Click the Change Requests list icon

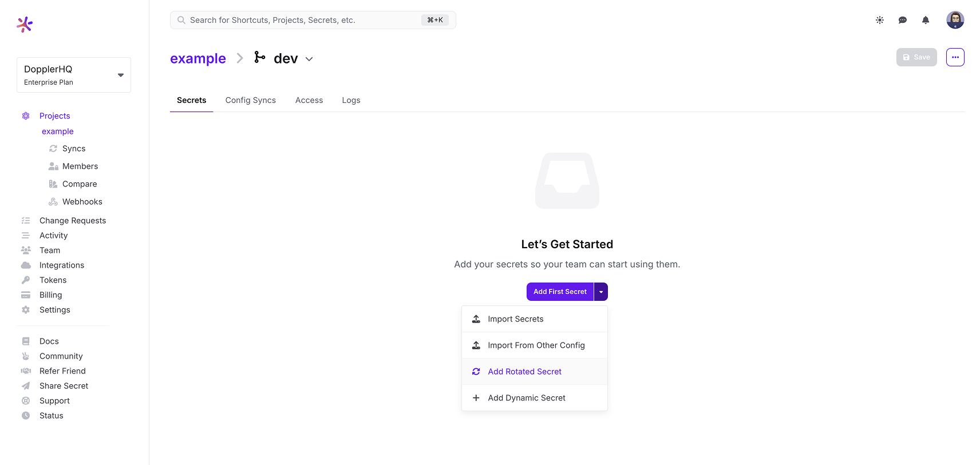tap(26, 221)
